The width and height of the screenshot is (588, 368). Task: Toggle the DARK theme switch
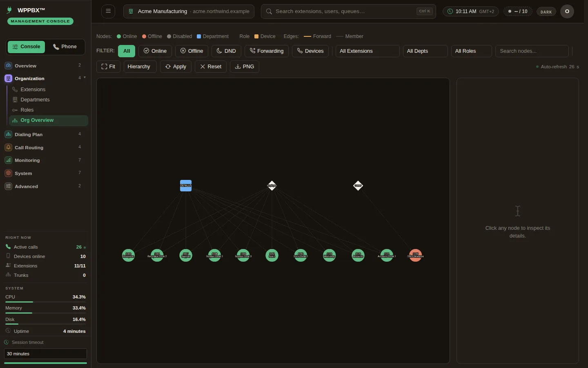coord(546,12)
